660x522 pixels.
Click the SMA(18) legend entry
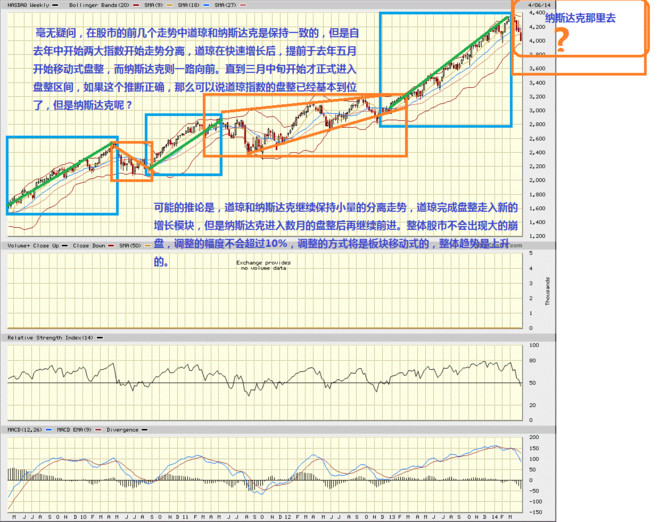(x=188, y=5)
